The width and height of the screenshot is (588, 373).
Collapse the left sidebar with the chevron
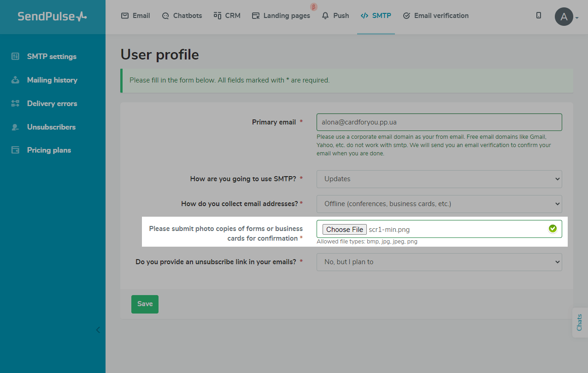coord(98,330)
